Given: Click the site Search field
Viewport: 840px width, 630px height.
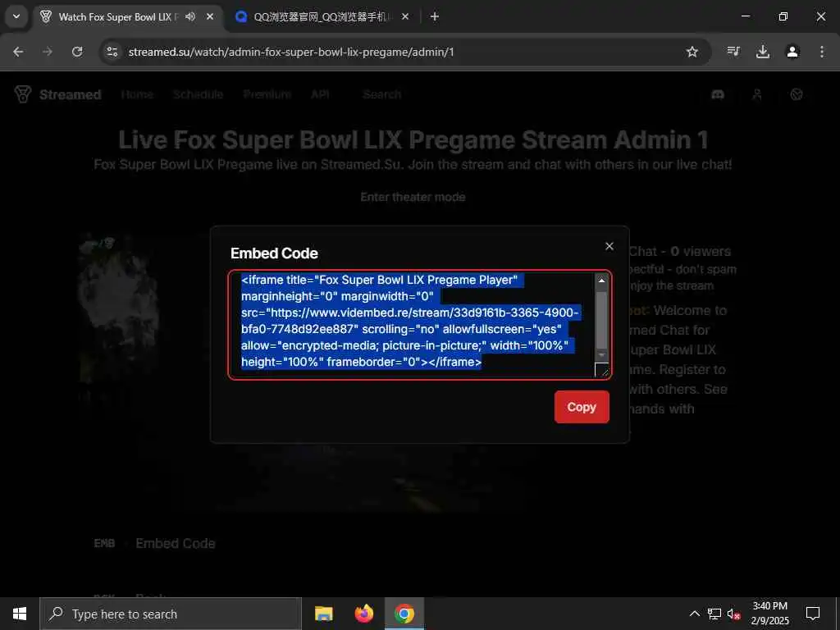Looking at the screenshot, I should 381,94.
